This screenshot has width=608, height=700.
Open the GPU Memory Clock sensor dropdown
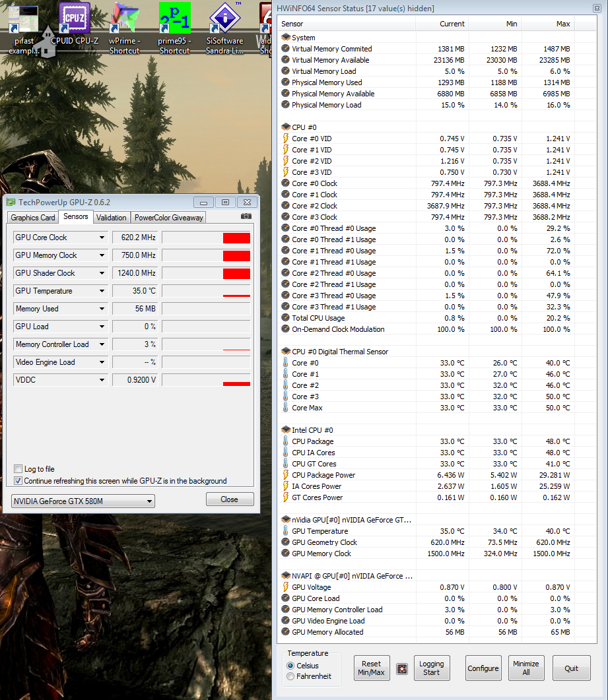point(102,255)
